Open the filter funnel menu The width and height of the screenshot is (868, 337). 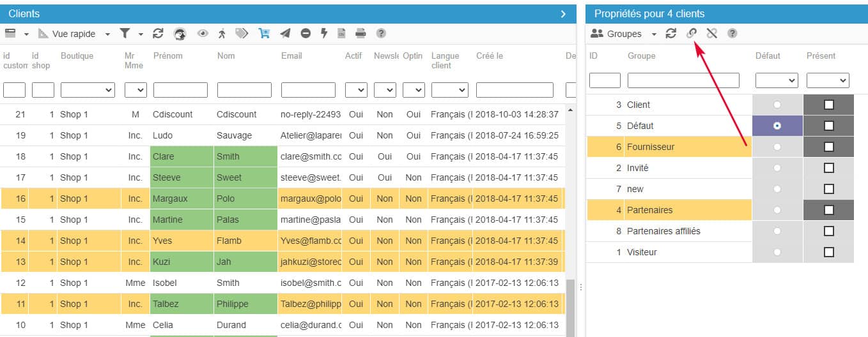coord(129,34)
